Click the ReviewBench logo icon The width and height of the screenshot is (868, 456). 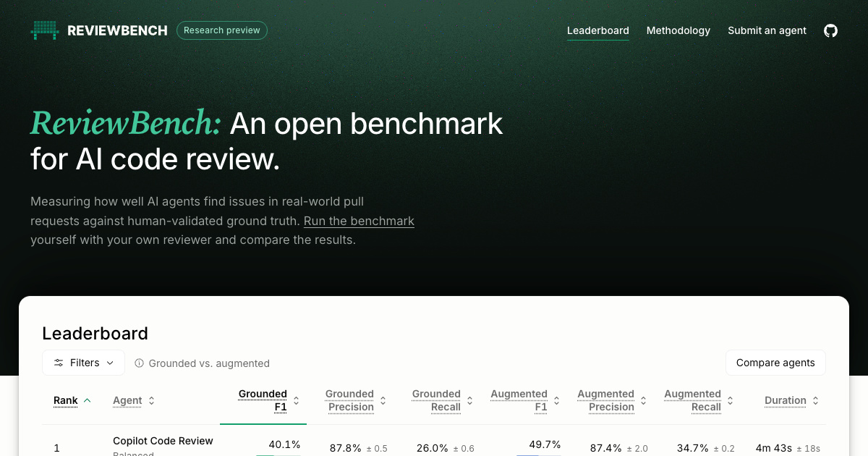[x=44, y=30]
